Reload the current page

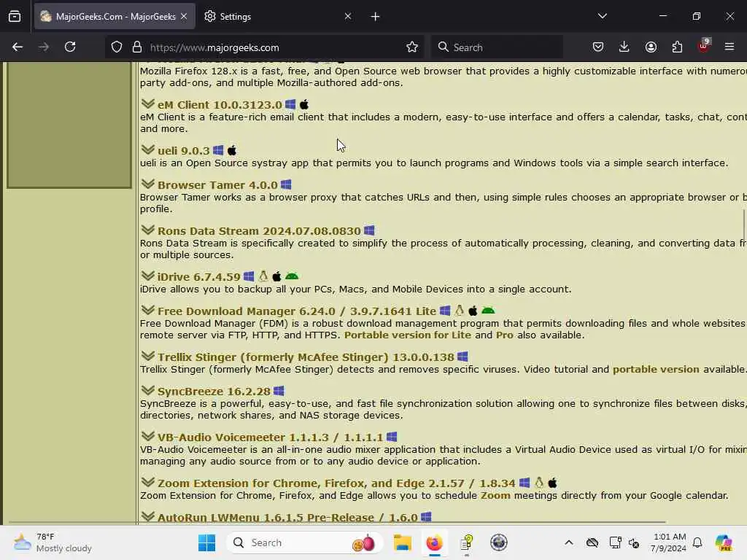point(70,47)
